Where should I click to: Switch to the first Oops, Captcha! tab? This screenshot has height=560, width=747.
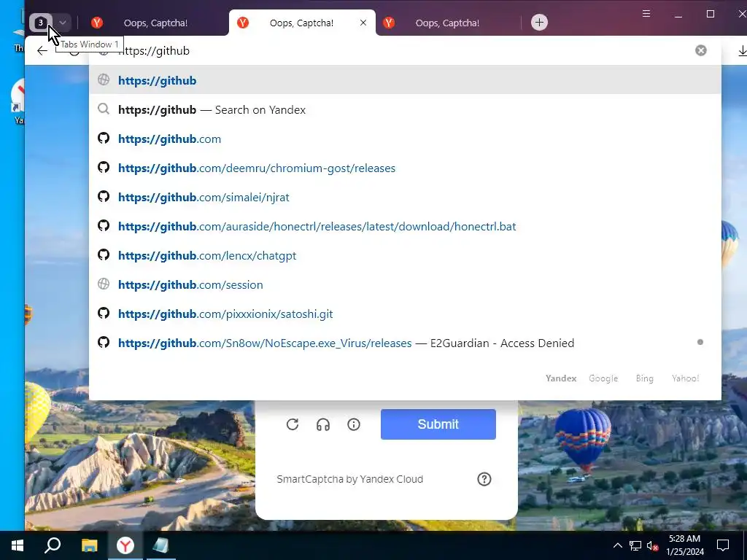click(155, 23)
